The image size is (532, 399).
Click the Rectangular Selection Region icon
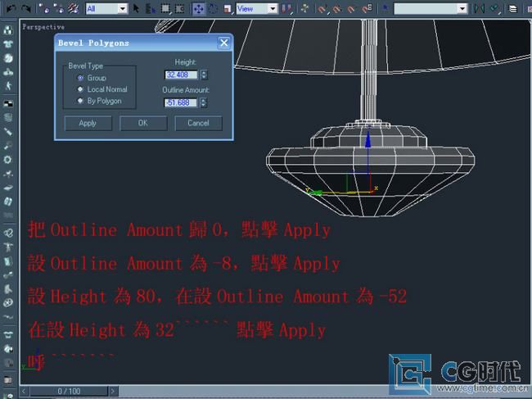pos(165,8)
